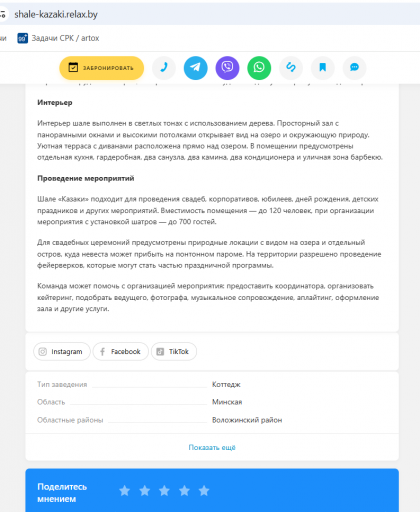Click the yellow Забронировать booking button
The image size is (420, 512).
[102, 68]
